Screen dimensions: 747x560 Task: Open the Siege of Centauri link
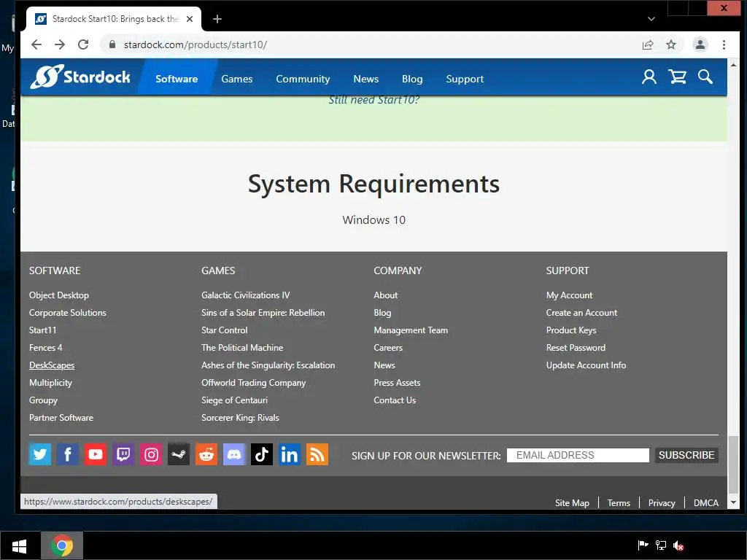(234, 400)
